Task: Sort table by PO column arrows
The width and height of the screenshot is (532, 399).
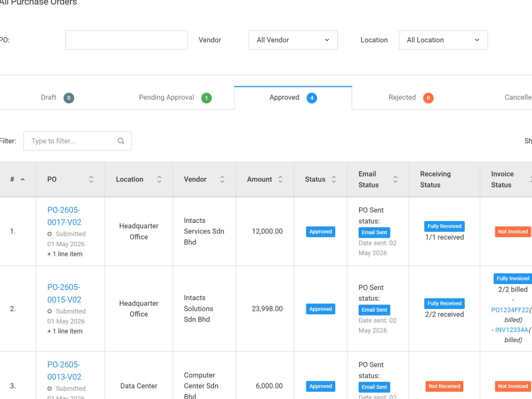Action: [x=92, y=179]
